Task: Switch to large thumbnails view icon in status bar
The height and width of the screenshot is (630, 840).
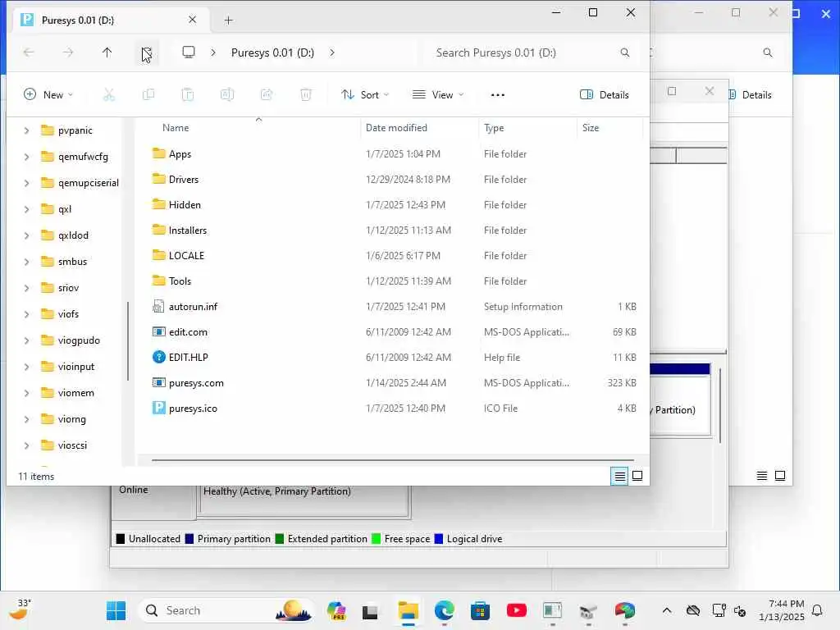Action: [x=637, y=476]
